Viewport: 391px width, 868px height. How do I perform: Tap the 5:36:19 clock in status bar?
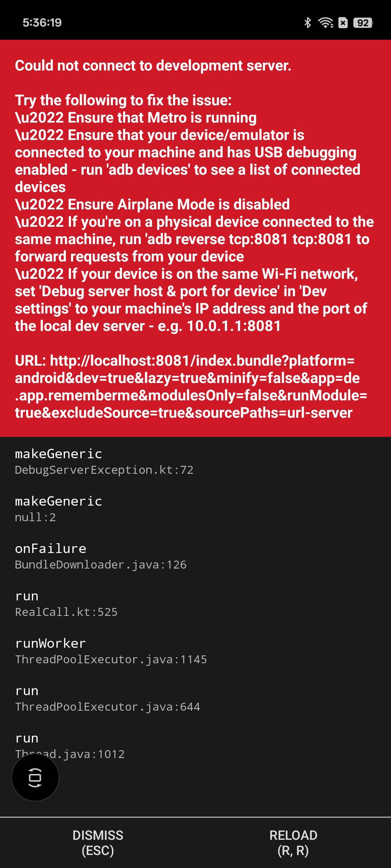pyautogui.click(x=42, y=23)
